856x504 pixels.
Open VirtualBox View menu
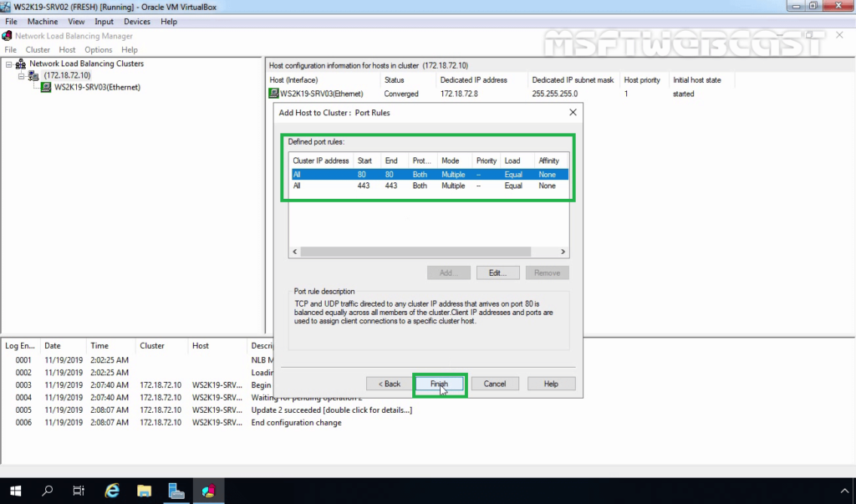pyautogui.click(x=76, y=21)
